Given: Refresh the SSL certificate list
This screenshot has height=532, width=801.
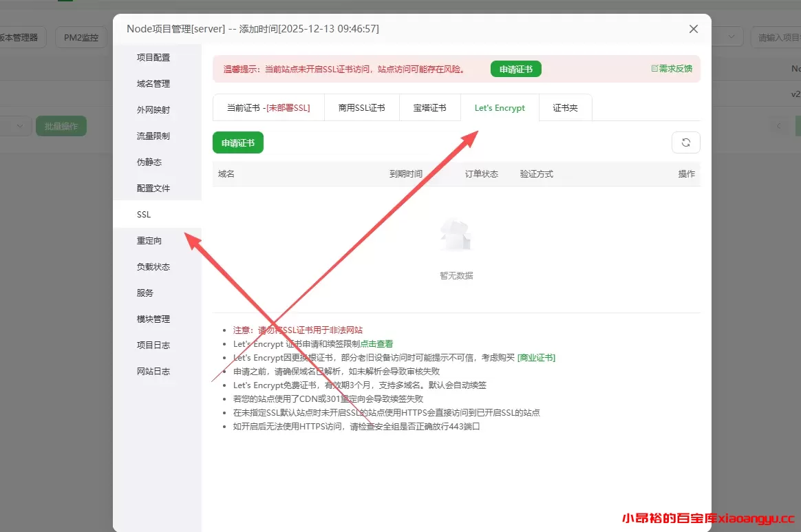Looking at the screenshot, I should (x=685, y=142).
